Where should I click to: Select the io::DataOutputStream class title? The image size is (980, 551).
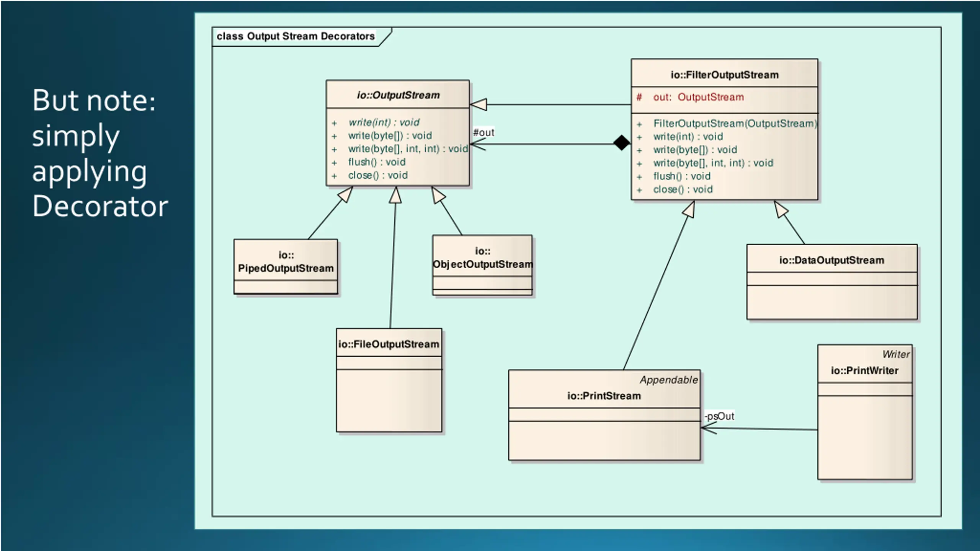[x=832, y=261]
